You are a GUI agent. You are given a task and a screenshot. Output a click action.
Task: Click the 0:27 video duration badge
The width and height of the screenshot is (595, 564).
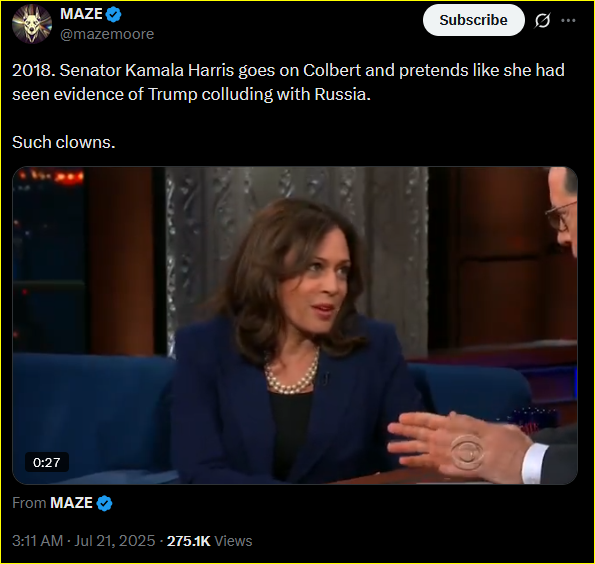47,462
